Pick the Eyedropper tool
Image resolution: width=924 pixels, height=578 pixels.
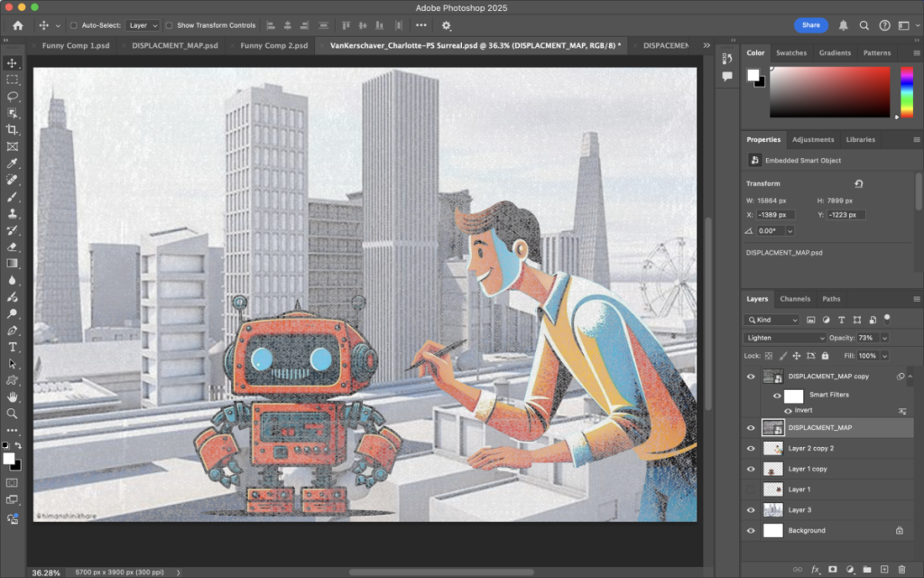click(x=13, y=163)
